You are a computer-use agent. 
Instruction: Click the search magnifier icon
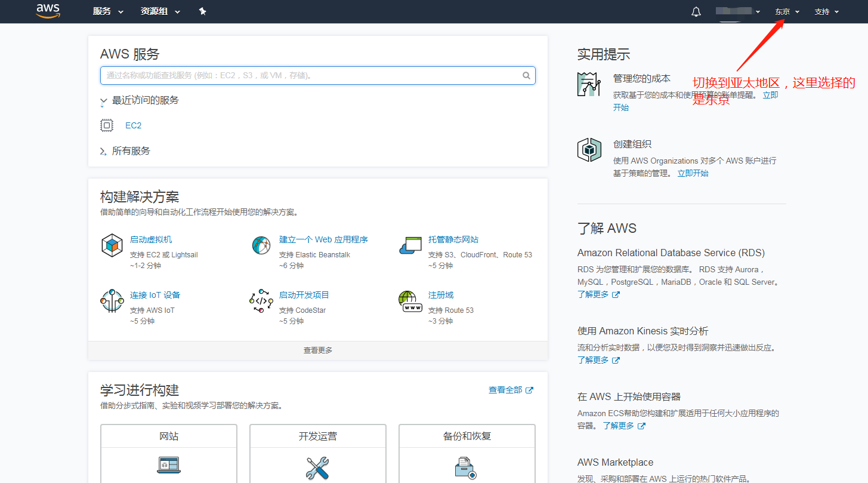526,76
